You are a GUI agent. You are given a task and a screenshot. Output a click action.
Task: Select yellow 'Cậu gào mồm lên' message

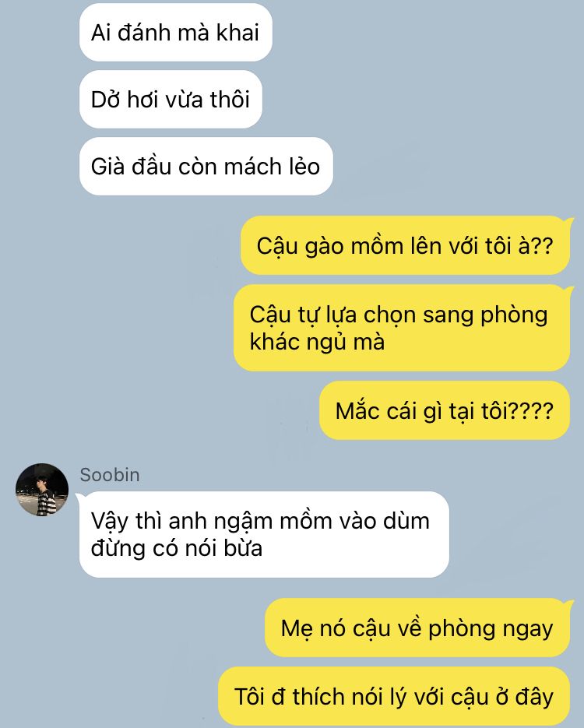(405, 245)
